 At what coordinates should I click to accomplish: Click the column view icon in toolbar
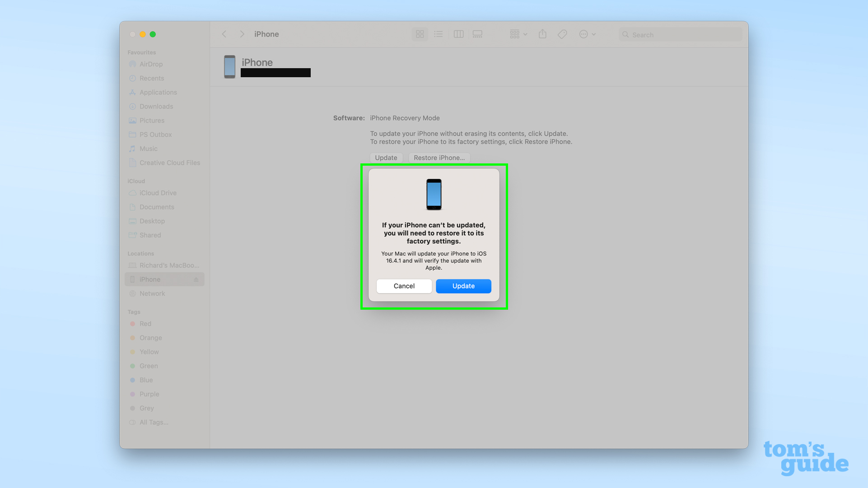tap(458, 34)
